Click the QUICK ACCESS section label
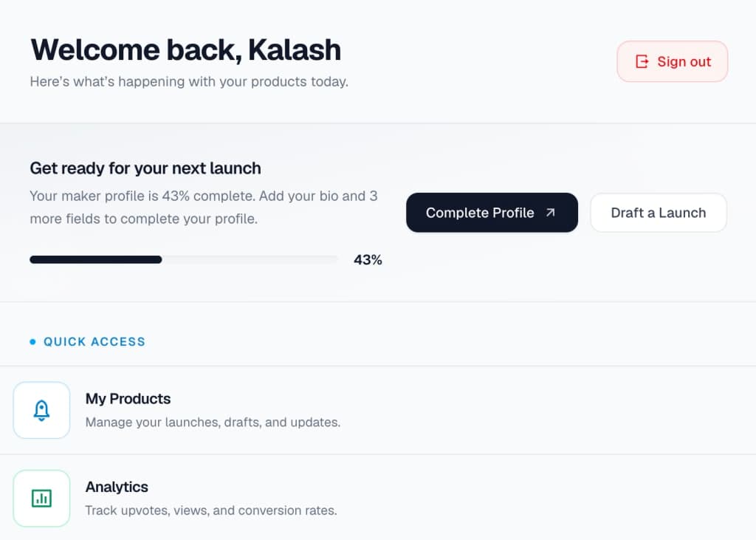 pyautogui.click(x=94, y=341)
